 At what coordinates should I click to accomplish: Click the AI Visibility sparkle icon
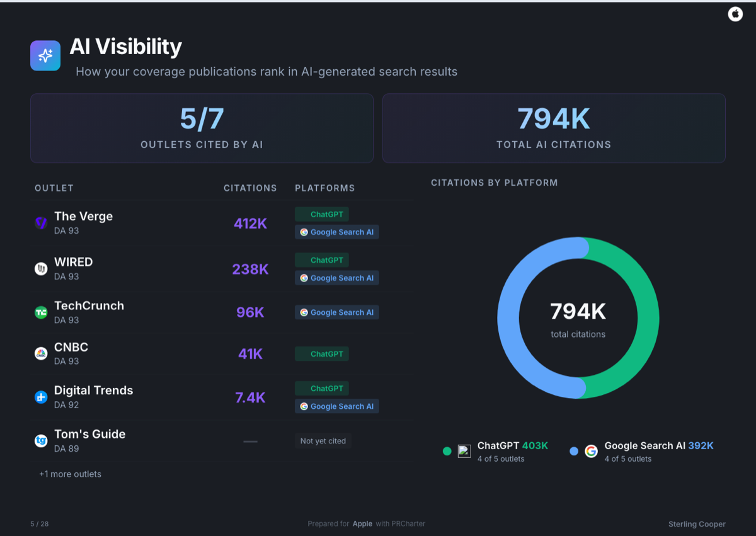coord(45,55)
